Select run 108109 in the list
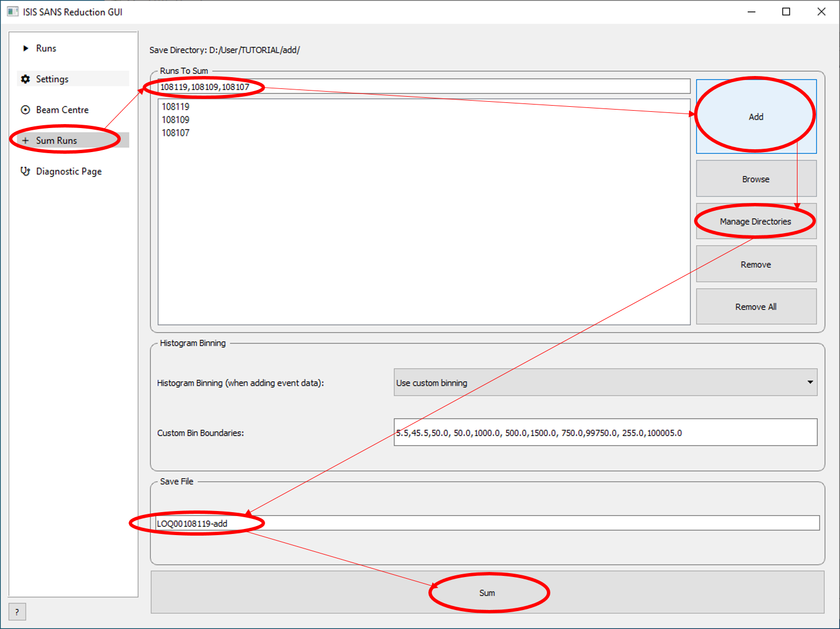The width and height of the screenshot is (840, 629). 176,120
